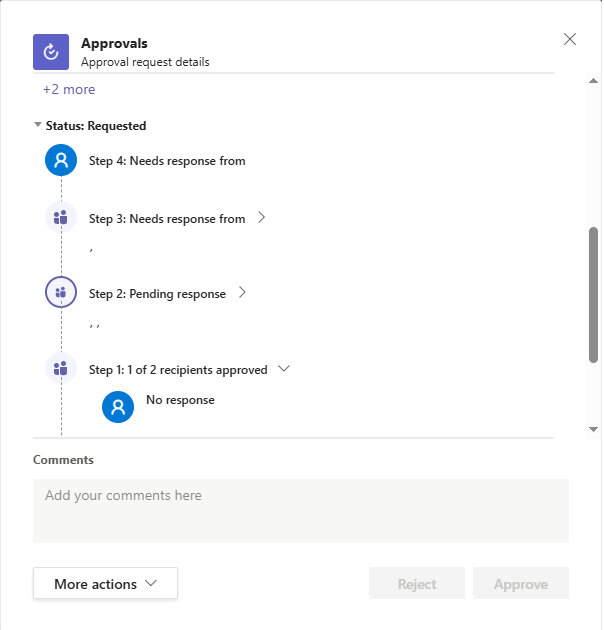Close the approval request dialog
Image resolution: width=604 pixels, height=630 pixels.
[x=571, y=39]
